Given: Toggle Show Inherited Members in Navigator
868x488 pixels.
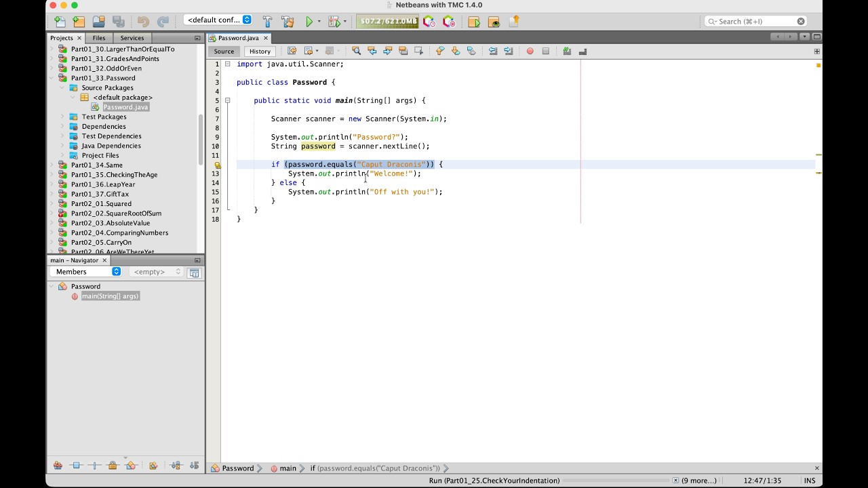Looking at the screenshot, I should coord(58,466).
